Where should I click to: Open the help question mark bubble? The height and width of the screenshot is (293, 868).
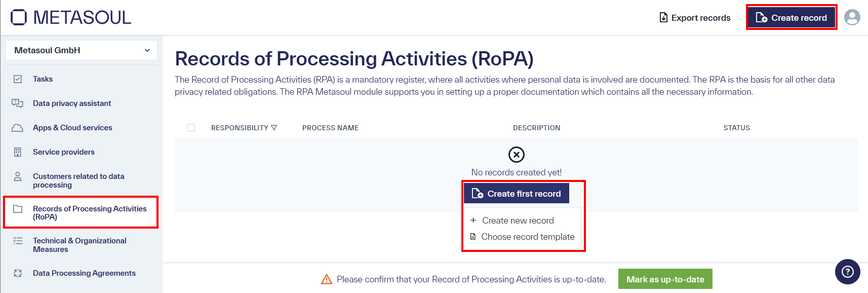coord(848,272)
